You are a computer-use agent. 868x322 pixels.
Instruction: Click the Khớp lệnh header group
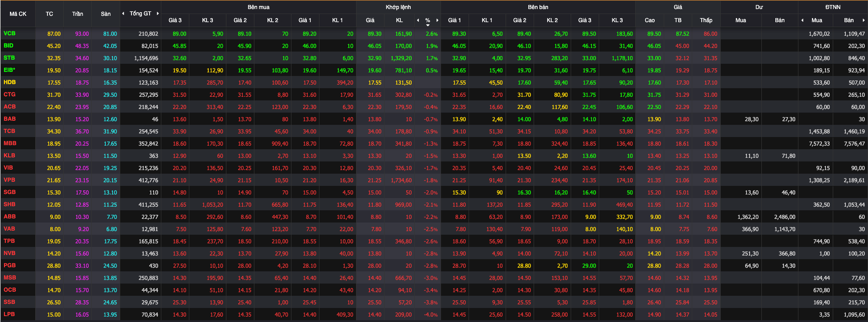point(399,7)
